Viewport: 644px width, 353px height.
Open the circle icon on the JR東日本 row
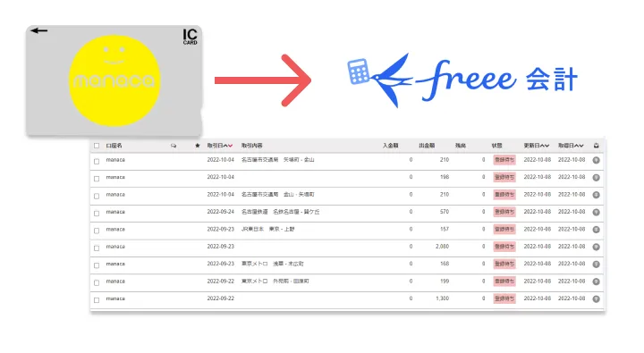[596, 230]
